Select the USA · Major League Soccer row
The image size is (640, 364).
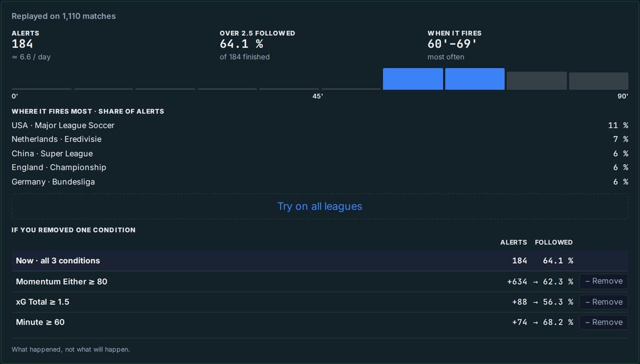tap(319, 125)
